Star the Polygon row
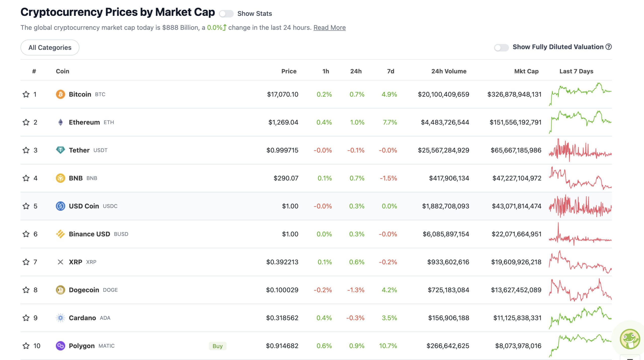Image resolution: width=644 pixels, height=360 pixels. (x=26, y=346)
